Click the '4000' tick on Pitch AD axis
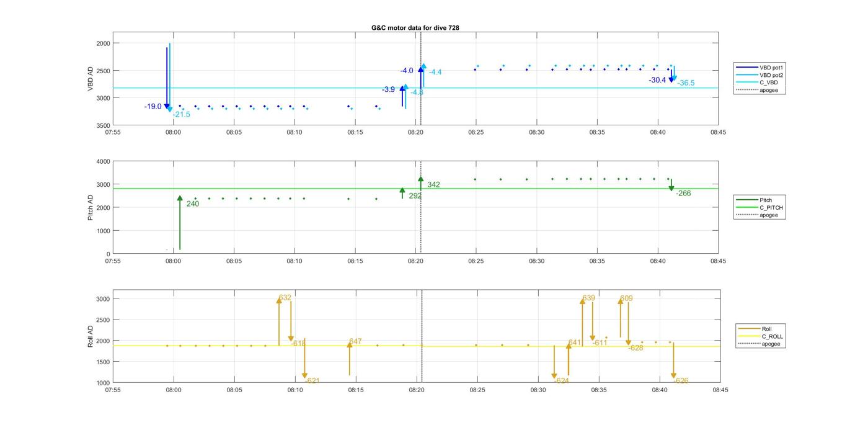This screenshot has height=430, width=868. [x=102, y=162]
